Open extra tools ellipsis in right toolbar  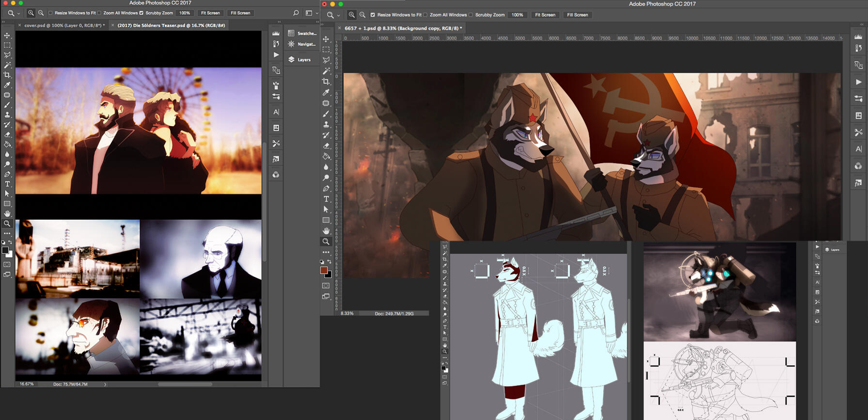coord(326,252)
